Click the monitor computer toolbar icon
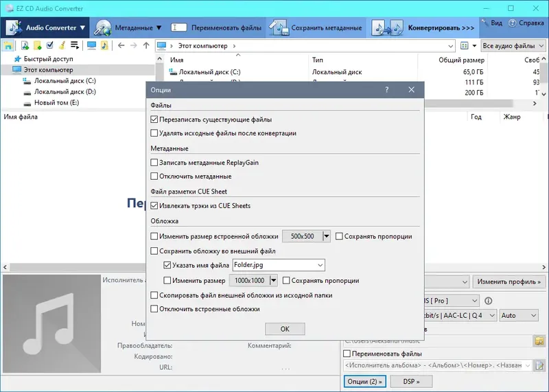 point(91,45)
